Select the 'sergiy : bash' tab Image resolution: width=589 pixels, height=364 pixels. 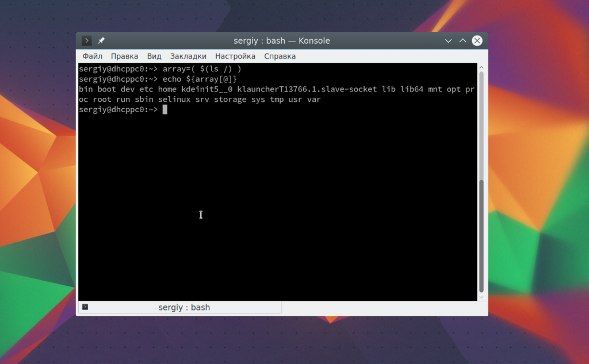[x=184, y=308]
